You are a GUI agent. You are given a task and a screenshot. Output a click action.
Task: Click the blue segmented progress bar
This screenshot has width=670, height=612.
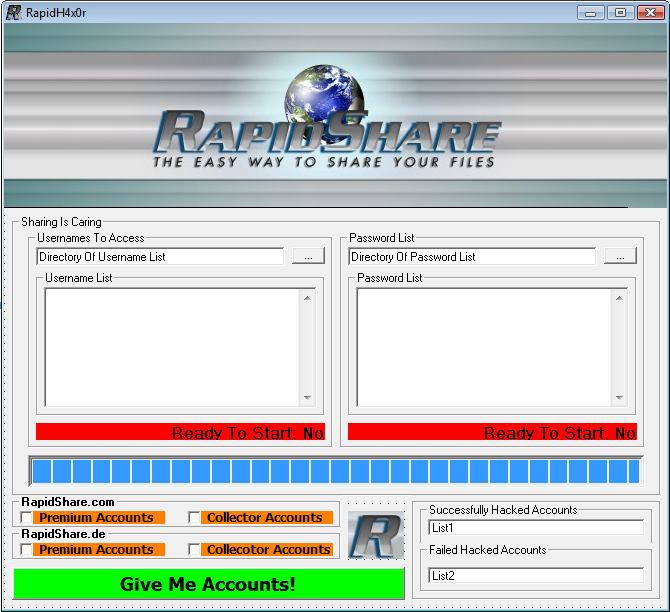point(336,471)
